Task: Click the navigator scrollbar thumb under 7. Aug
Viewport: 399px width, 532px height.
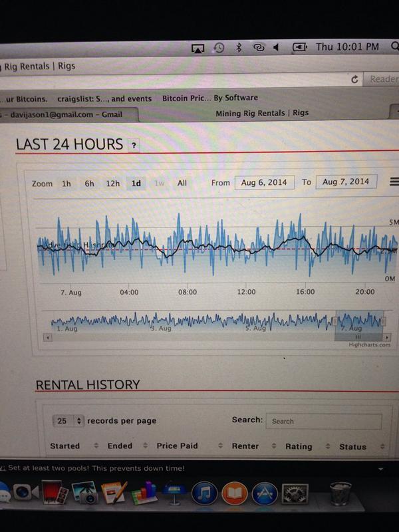Action: pyautogui.click(x=358, y=337)
